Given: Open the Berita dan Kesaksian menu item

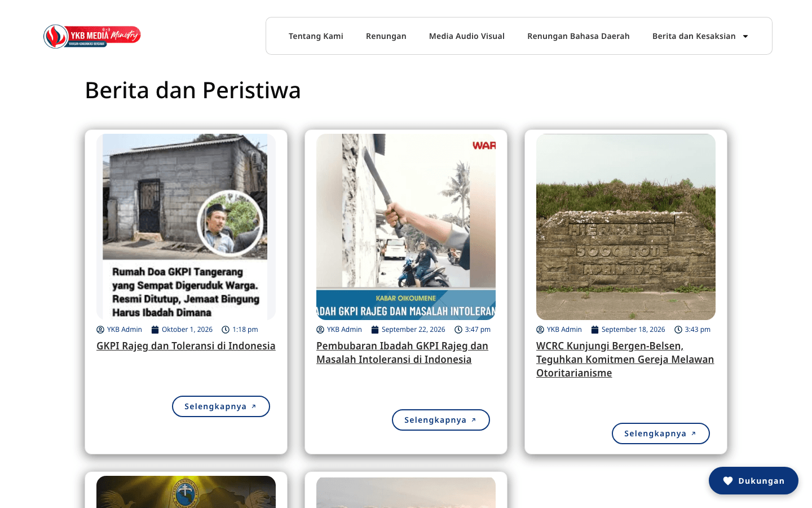Looking at the screenshot, I should click(694, 36).
